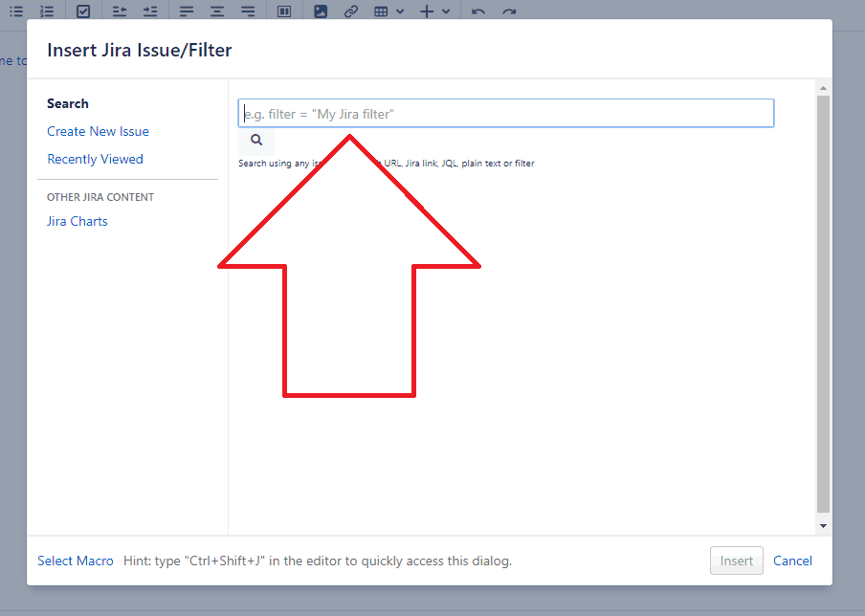Open the Jira Charts section
Viewport: 865px width, 616px height.
pyautogui.click(x=77, y=221)
